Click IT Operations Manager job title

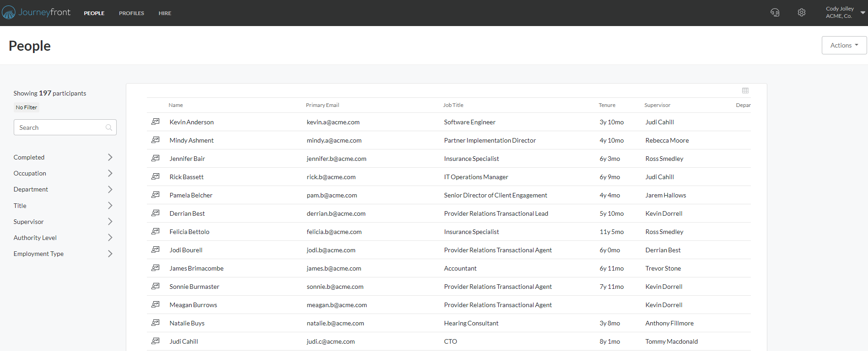pos(476,177)
